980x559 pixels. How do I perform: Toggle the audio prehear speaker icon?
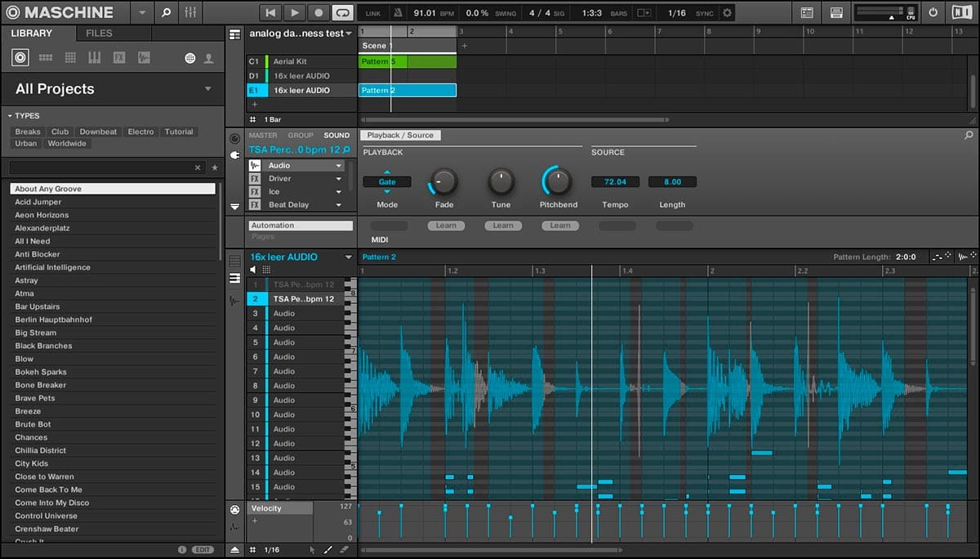coord(254,270)
